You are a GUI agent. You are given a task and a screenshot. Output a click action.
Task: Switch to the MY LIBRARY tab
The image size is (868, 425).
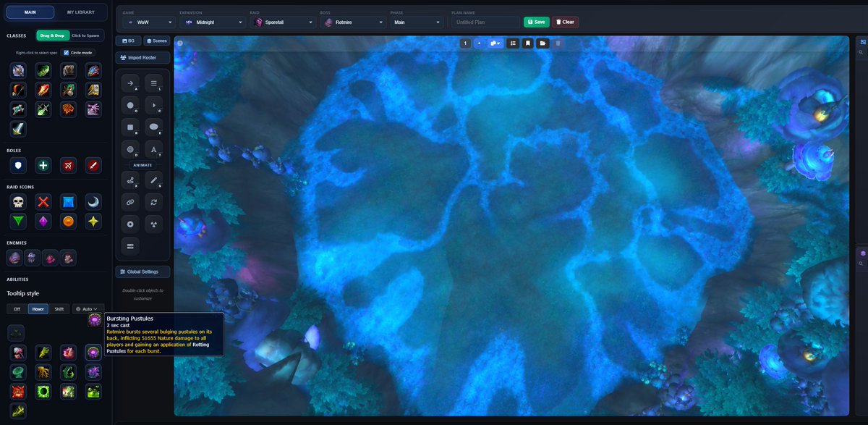(x=80, y=12)
